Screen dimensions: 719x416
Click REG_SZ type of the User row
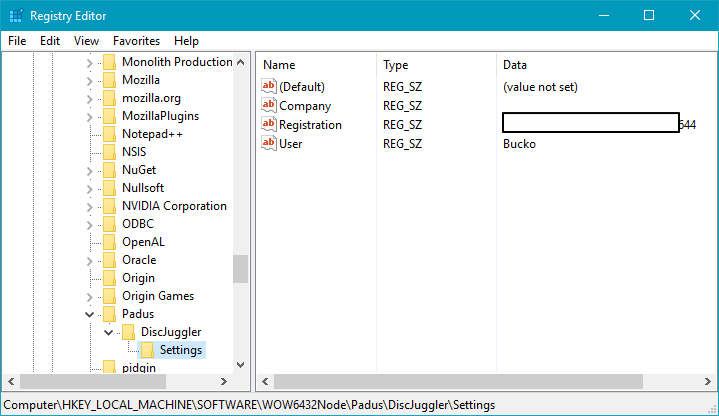tap(402, 144)
